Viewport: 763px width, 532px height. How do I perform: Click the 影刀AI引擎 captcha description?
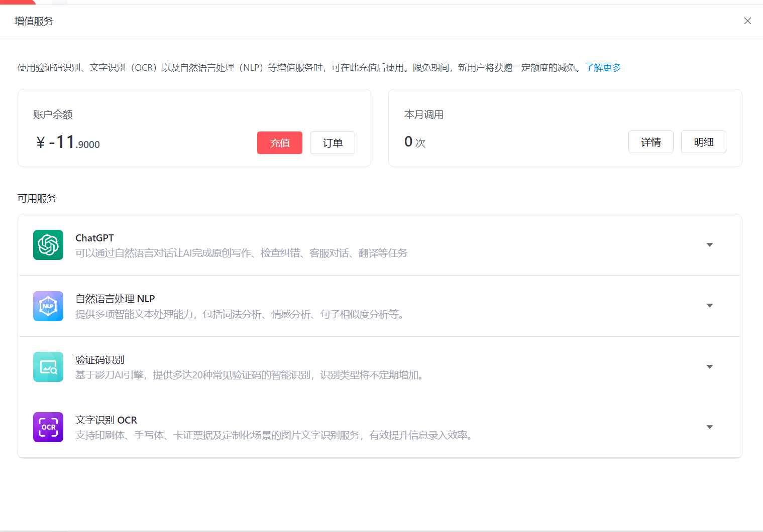click(251, 375)
